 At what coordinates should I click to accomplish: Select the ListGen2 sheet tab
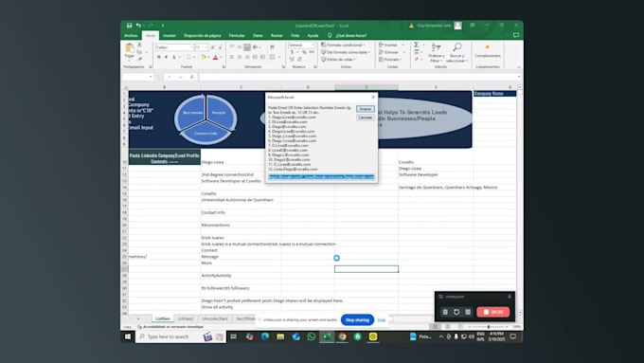186,318
